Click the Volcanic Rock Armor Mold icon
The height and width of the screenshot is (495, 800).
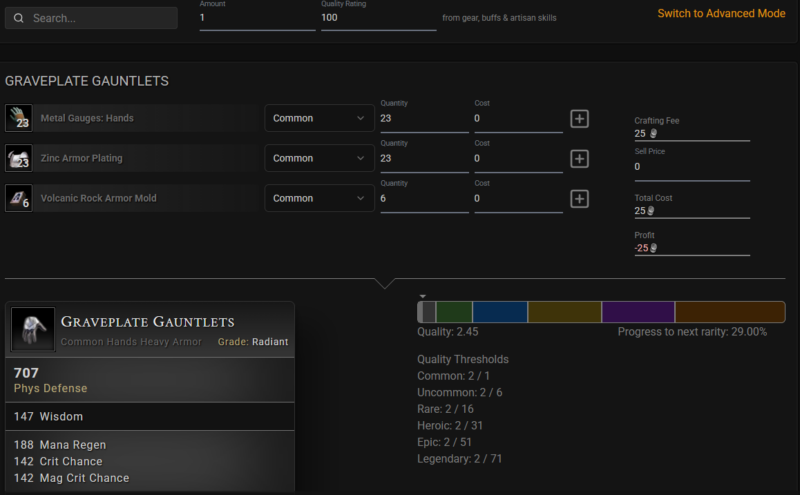(18, 198)
